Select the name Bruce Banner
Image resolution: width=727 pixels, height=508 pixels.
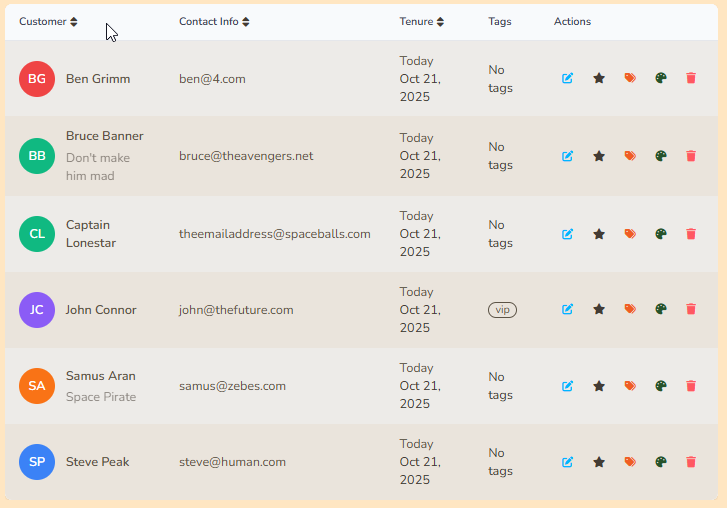(x=105, y=136)
